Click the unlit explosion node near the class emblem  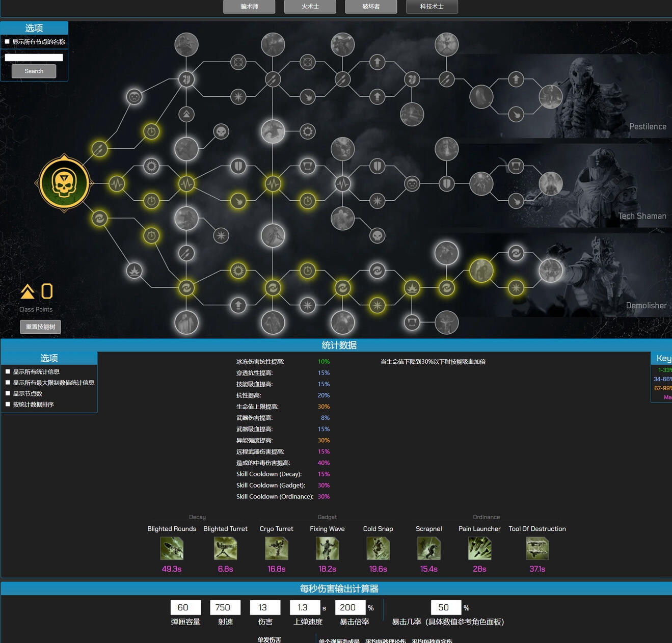point(134,271)
